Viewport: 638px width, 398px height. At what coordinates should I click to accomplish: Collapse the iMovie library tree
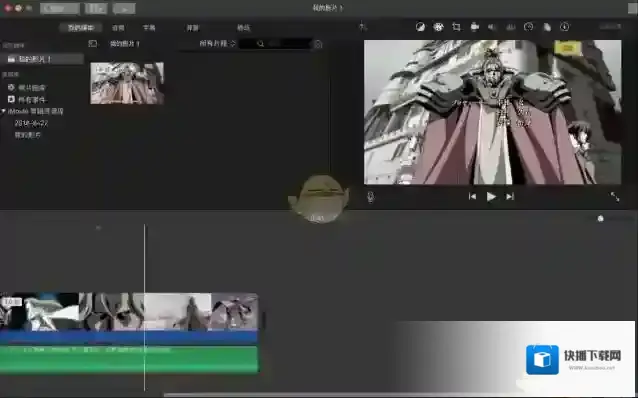[x=3, y=111]
